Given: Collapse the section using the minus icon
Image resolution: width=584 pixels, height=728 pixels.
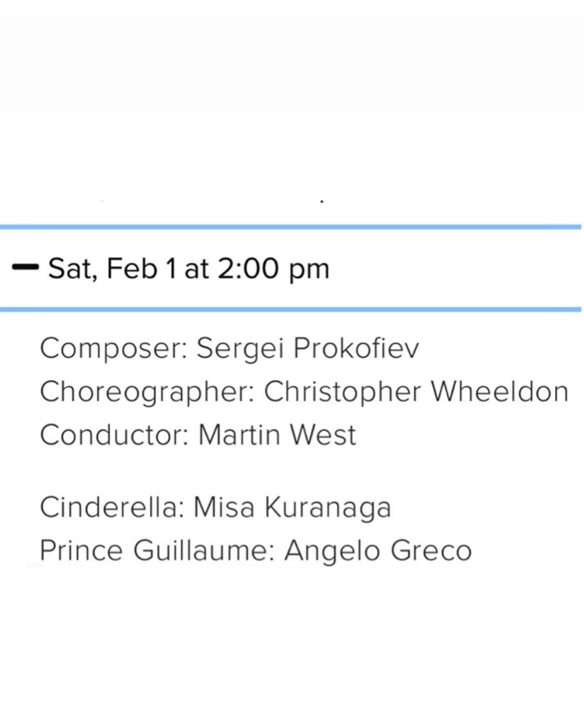Looking at the screenshot, I should (x=25, y=268).
